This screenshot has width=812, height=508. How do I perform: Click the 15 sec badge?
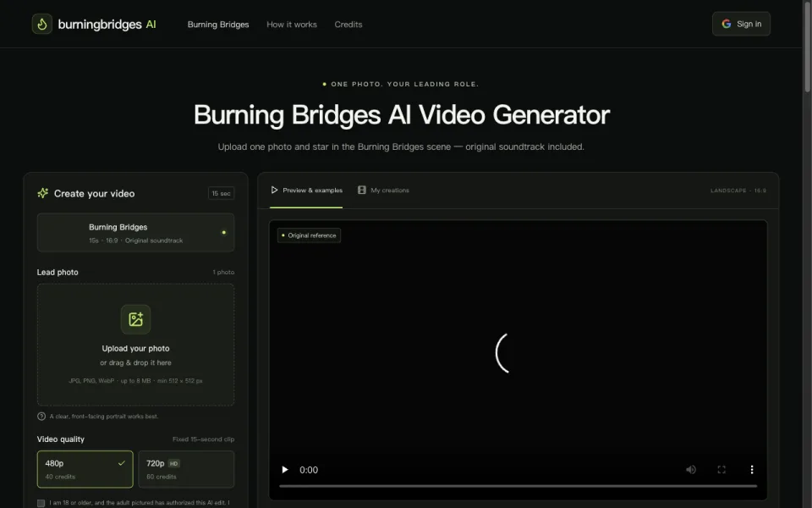[x=221, y=193]
